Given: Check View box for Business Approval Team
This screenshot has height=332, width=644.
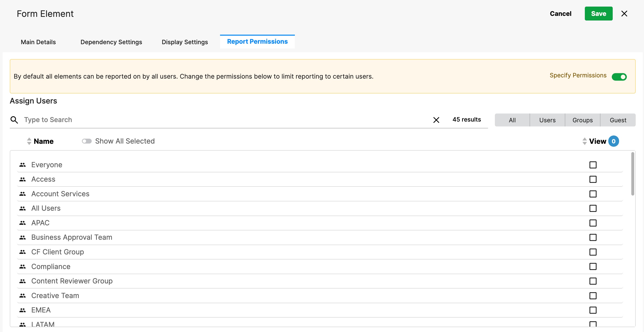Looking at the screenshot, I should click(x=593, y=237).
